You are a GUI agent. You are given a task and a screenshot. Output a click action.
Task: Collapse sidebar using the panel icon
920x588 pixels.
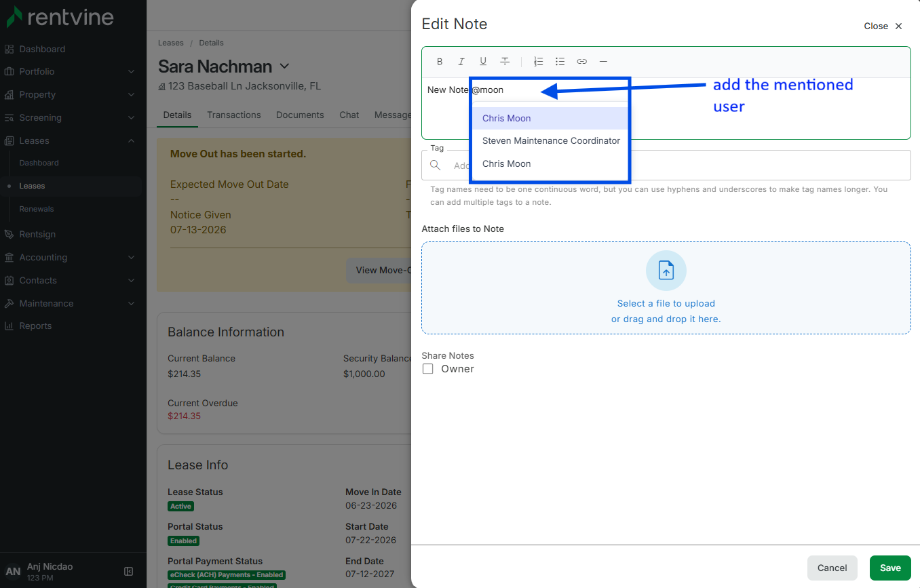pos(129,572)
